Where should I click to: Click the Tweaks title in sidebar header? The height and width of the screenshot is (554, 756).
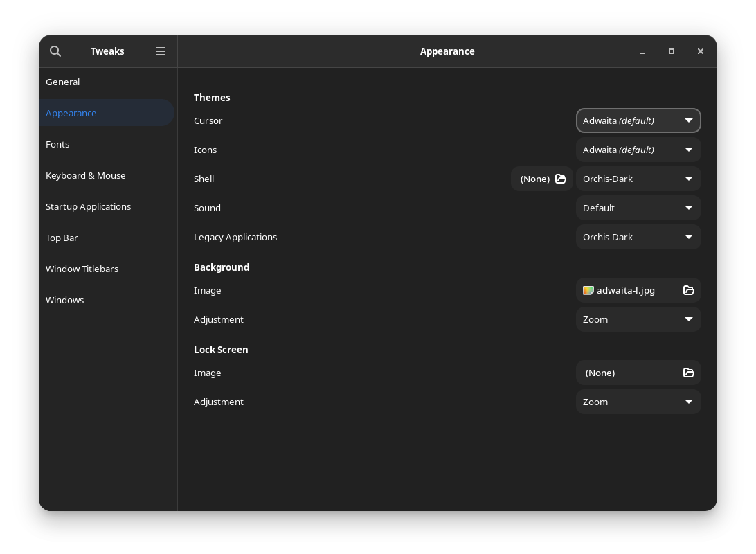(x=107, y=51)
